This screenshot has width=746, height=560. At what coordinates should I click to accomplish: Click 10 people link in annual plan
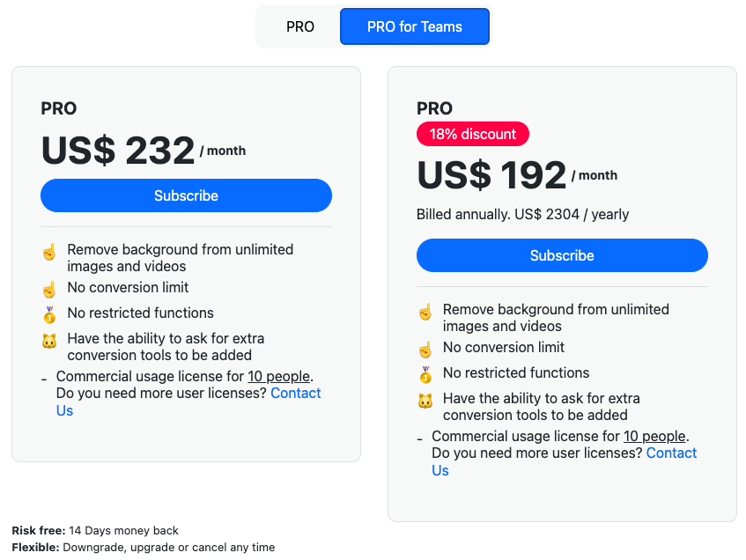[654, 437]
